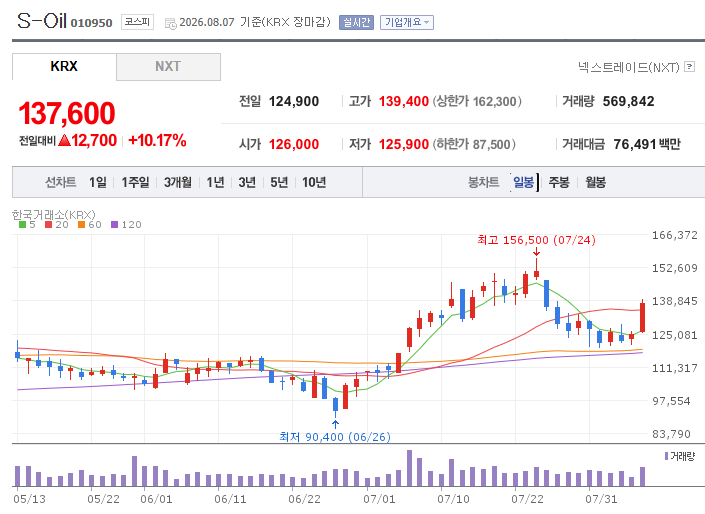Switch to the KRX tab
The height and width of the screenshot is (514, 705).
[64, 67]
